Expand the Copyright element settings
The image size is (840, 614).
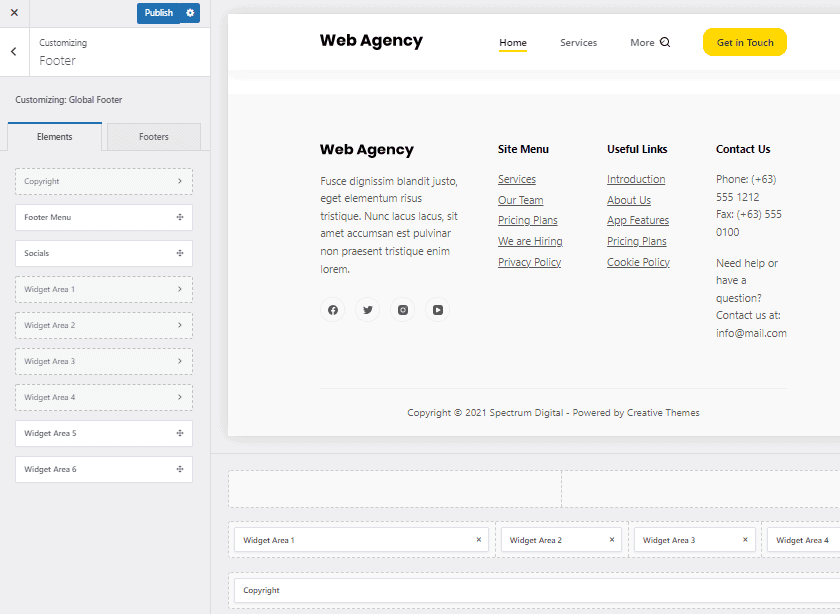[179, 181]
